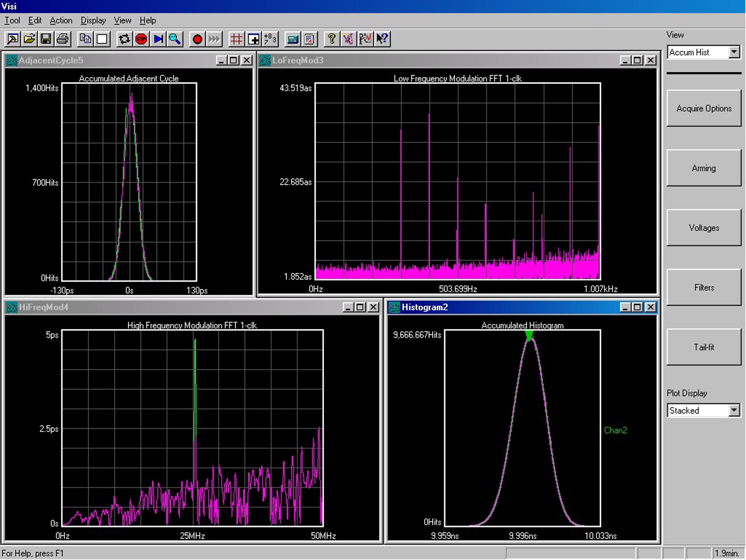Minimize the AdjacentCycle5 window

pyautogui.click(x=221, y=60)
